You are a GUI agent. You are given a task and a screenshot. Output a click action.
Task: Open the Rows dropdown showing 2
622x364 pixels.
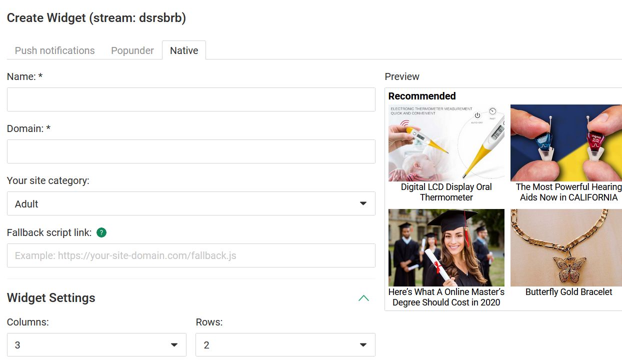[285, 345]
